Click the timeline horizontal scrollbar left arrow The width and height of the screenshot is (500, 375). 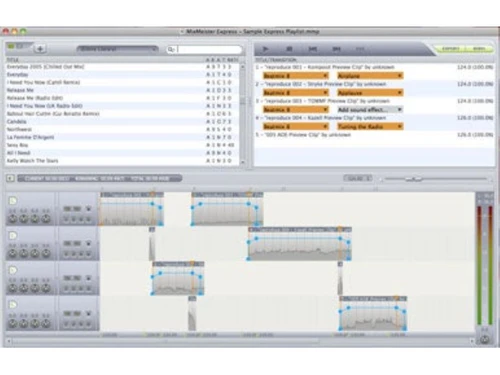coord(9,341)
